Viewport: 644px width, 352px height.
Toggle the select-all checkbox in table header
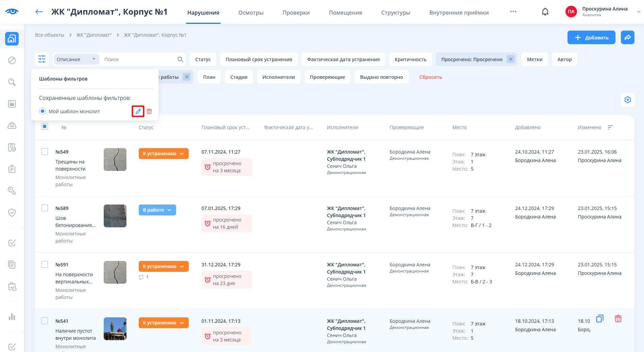(x=45, y=127)
